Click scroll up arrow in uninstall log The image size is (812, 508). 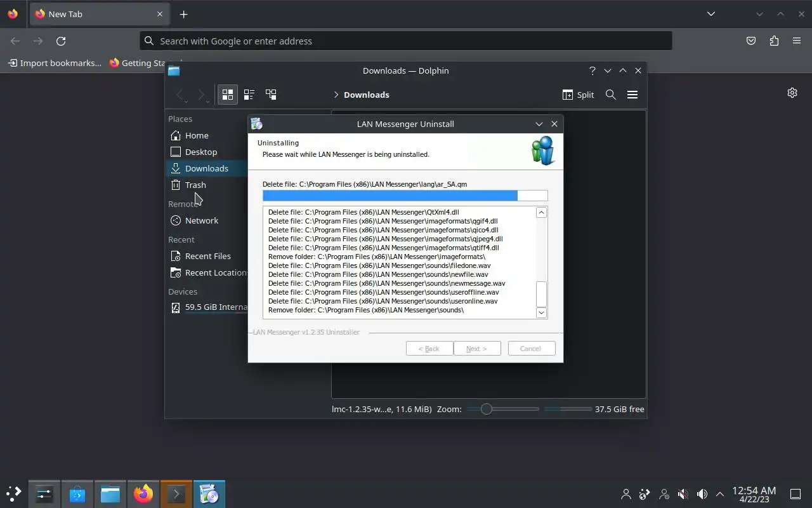541,213
